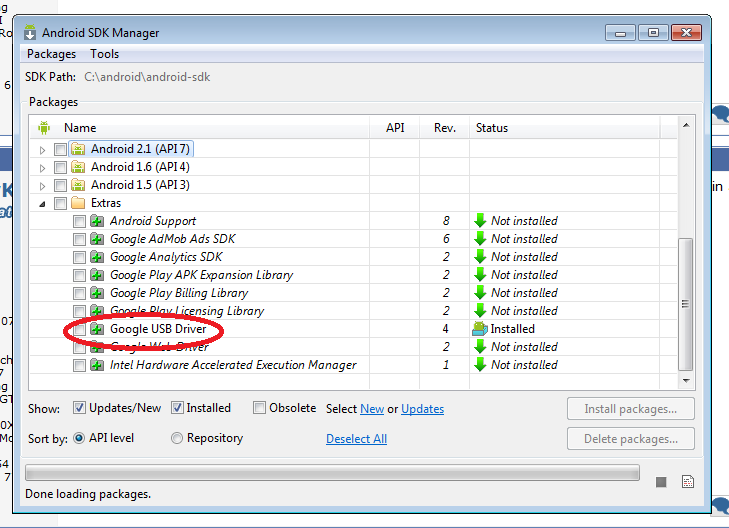Click the Google USB Driver package icon

point(97,329)
